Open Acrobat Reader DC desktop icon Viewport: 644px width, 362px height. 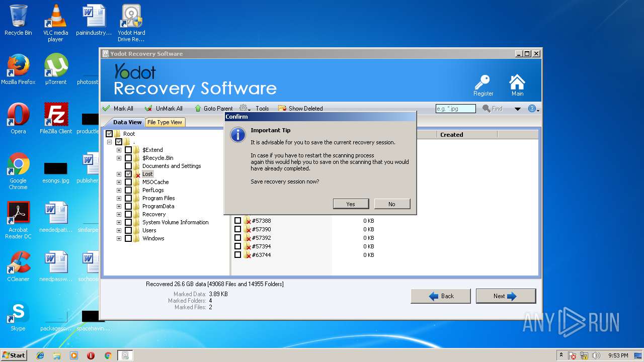18,220
